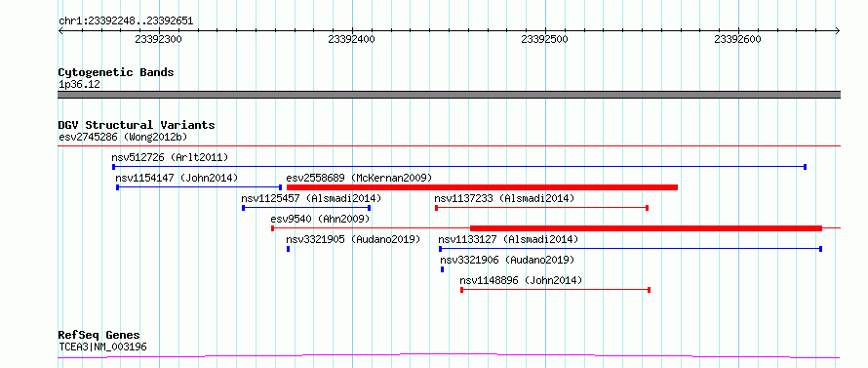Open the esv2558689 (McKernan2009) variant label

[x=359, y=178]
